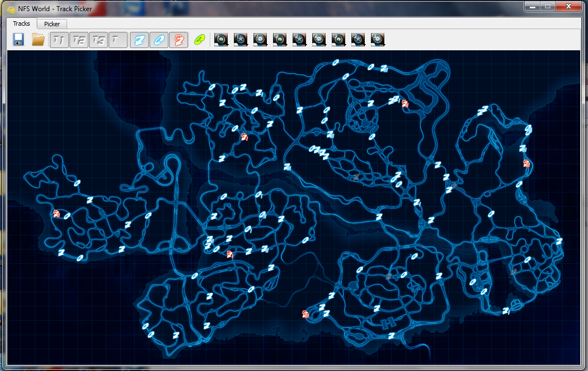This screenshot has height=371, width=588.
Task: Toggle the blue Z sprint filter
Action: (x=139, y=40)
